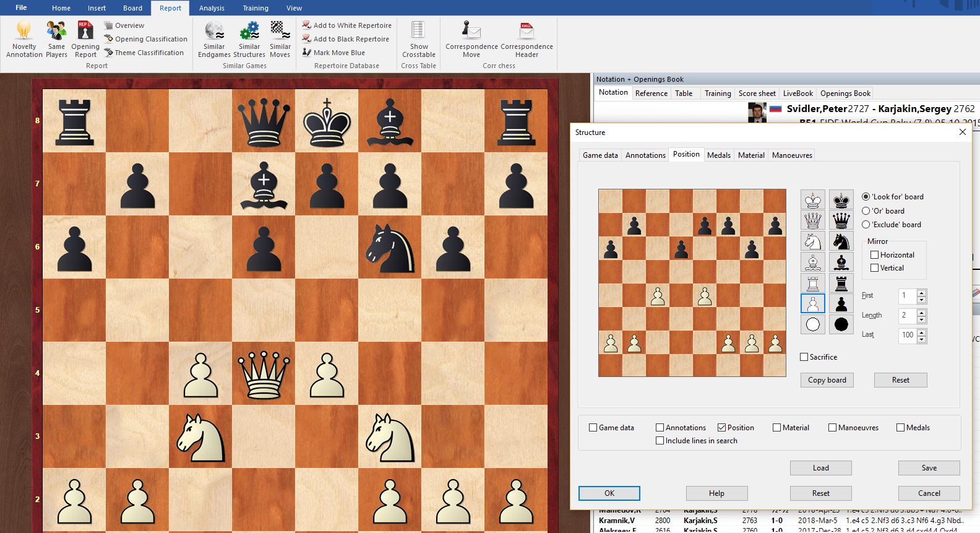Switch to the Material tab
Viewport: 980px width, 533px height.
[x=751, y=155]
